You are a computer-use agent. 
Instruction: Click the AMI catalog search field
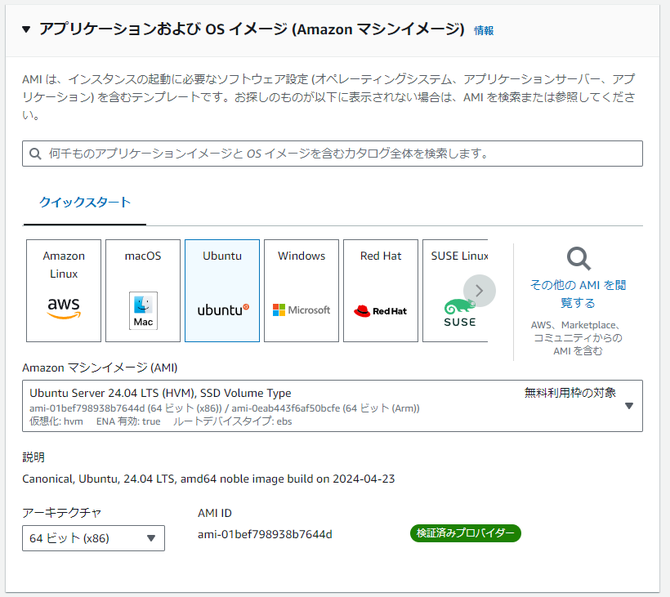tap(332, 153)
